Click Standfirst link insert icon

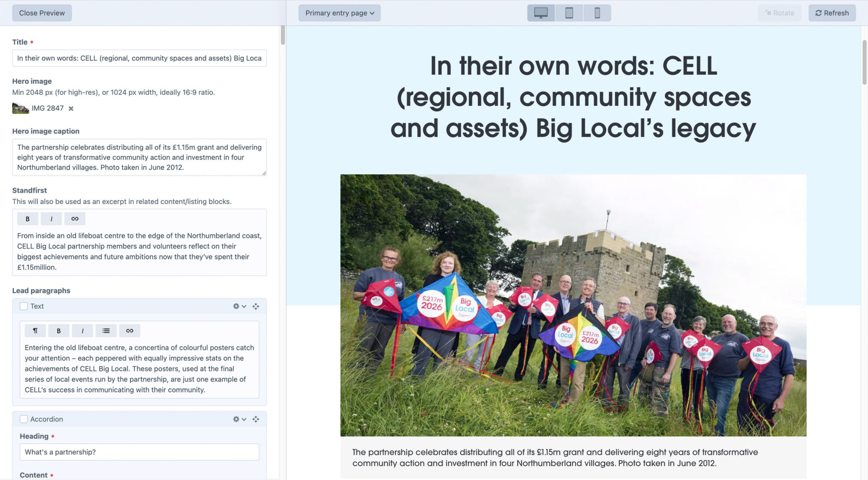(x=75, y=219)
